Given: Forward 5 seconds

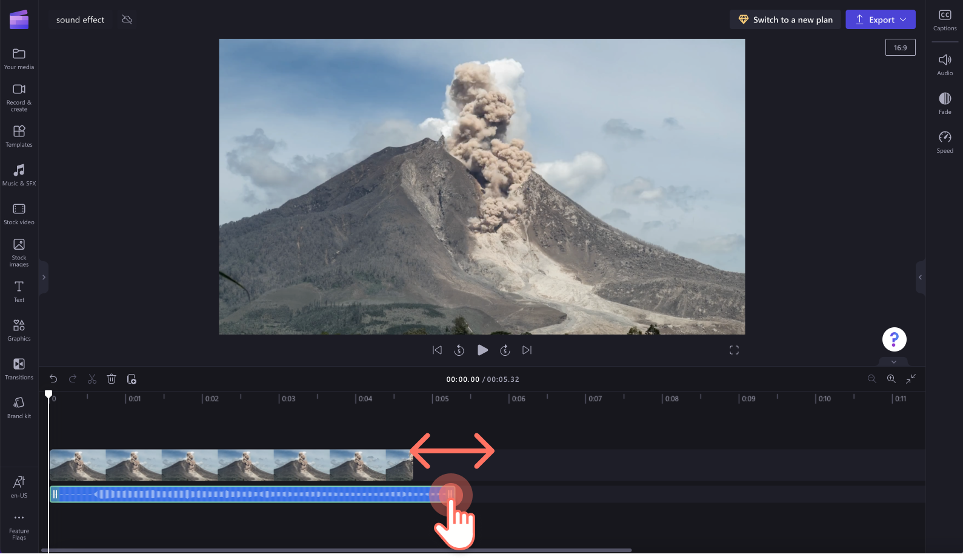Looking at the screenshot, I should 505,350.
